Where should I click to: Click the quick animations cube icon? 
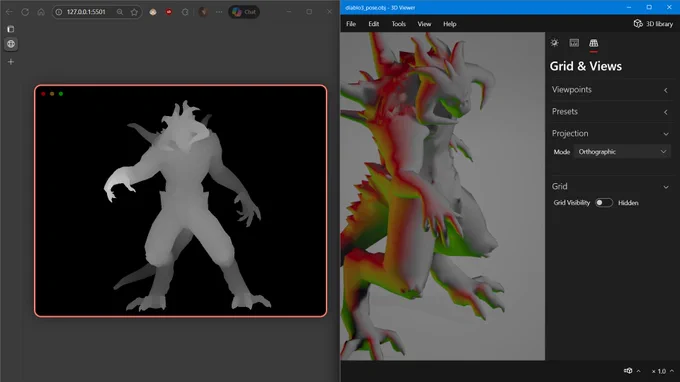[628, 371]
